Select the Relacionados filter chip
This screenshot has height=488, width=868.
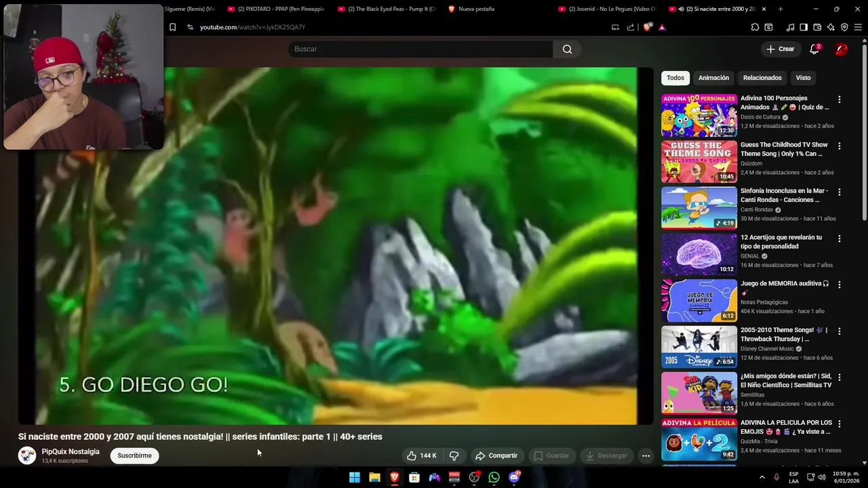tap(762, 78)
